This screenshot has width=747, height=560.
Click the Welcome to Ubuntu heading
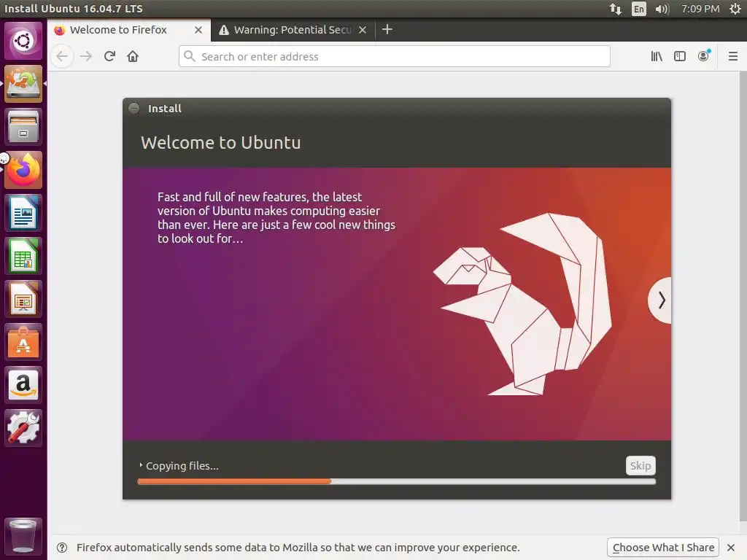coord(220,143)
